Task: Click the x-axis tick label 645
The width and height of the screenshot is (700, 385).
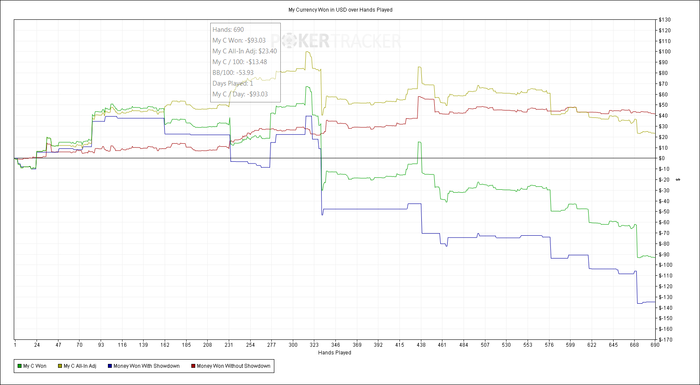Action: (613, 345)
